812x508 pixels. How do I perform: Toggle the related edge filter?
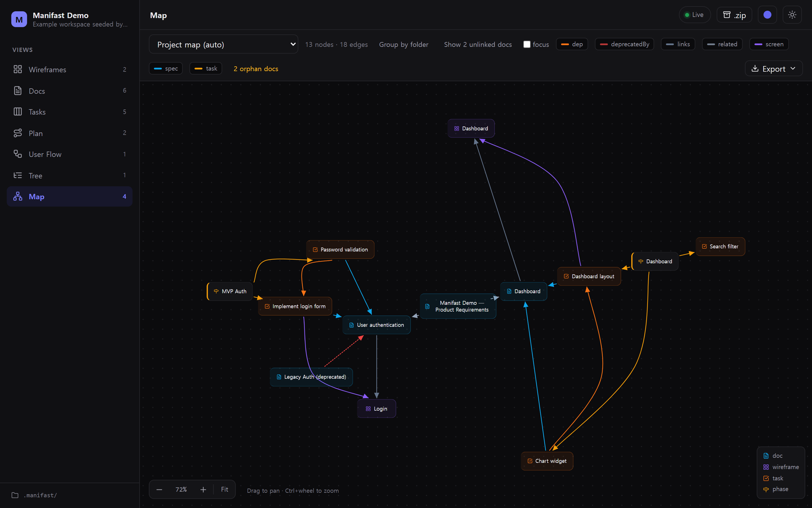pos(722,44)
